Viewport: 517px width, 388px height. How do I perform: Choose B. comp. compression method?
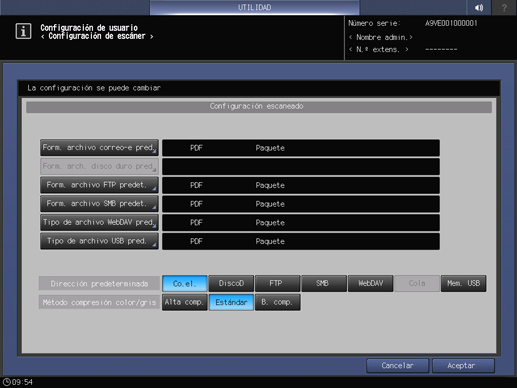click(277, 302)
